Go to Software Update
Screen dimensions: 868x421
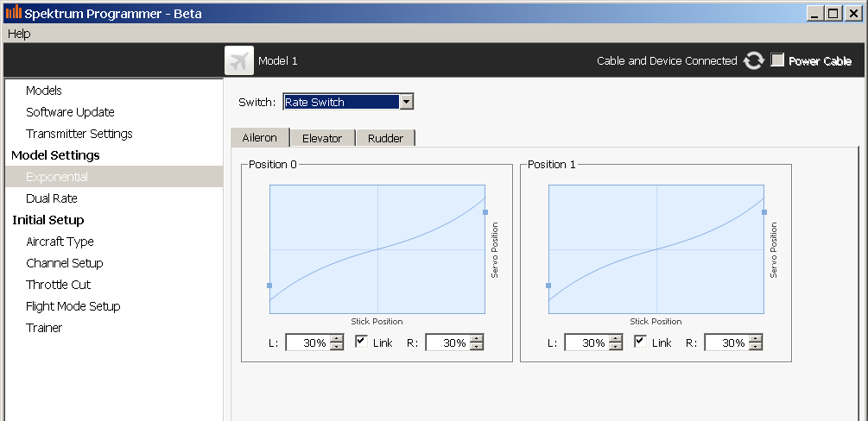70,112
